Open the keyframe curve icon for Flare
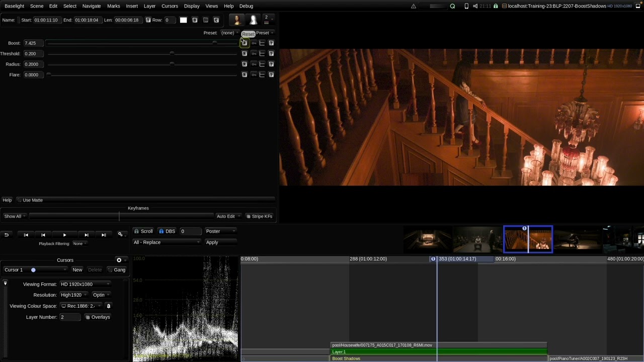 (262, 75)
